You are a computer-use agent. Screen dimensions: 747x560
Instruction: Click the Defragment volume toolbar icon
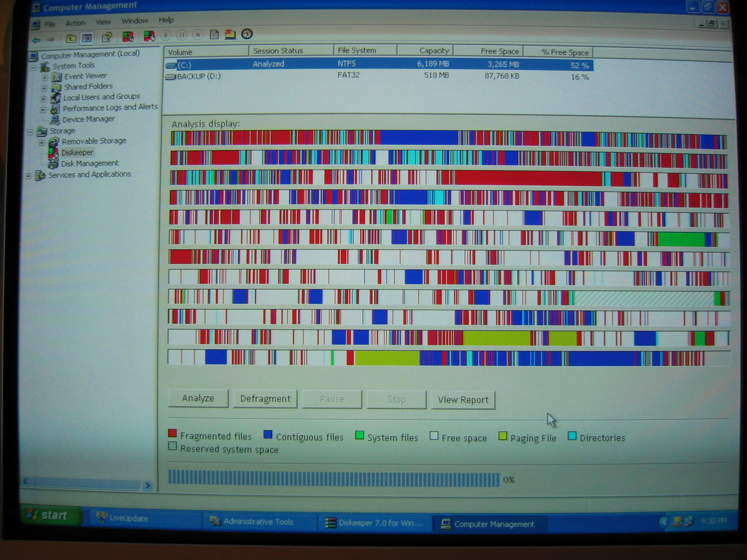[149, 36]
